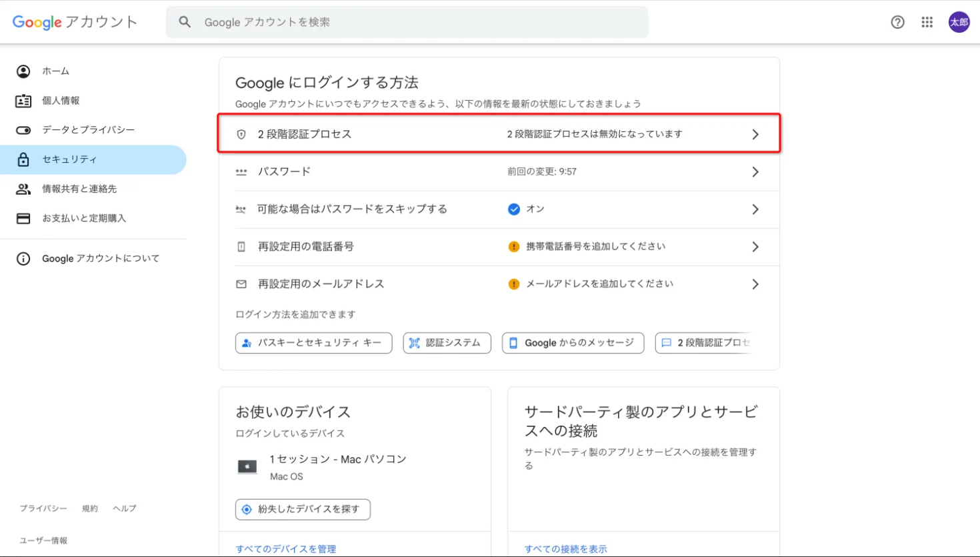The width and height of the screenshot is (980, 557).
Task: Click the お使いのデバイス heading
Action: [x=293, y=412]
